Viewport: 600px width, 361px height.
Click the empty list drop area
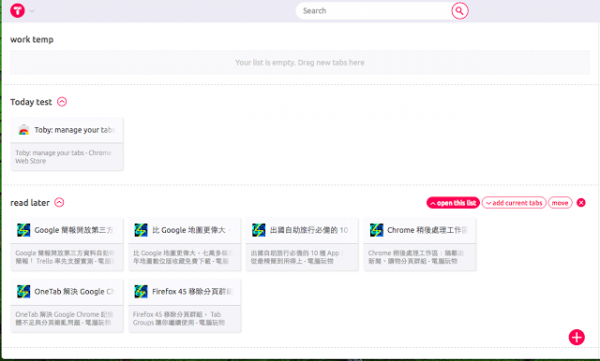(300, 62)
